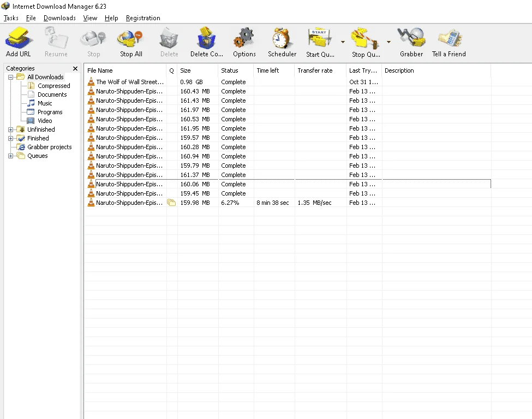Open the Grabber tool
This screenshot has height=419, width=532.
[x=411, y=42]
